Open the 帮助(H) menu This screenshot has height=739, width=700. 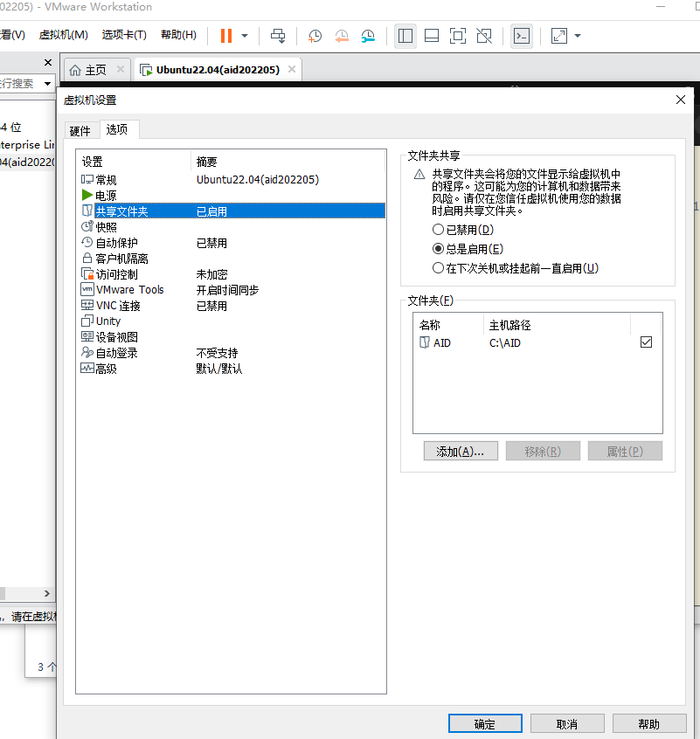coord(178,35)
